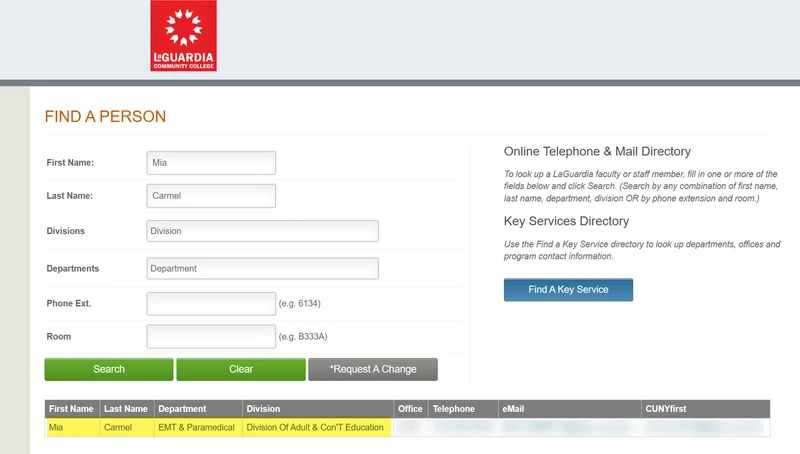The height and width of the screenshot is (454, 800).
Task: Click the Office column header
Action: tap(410, 409)
